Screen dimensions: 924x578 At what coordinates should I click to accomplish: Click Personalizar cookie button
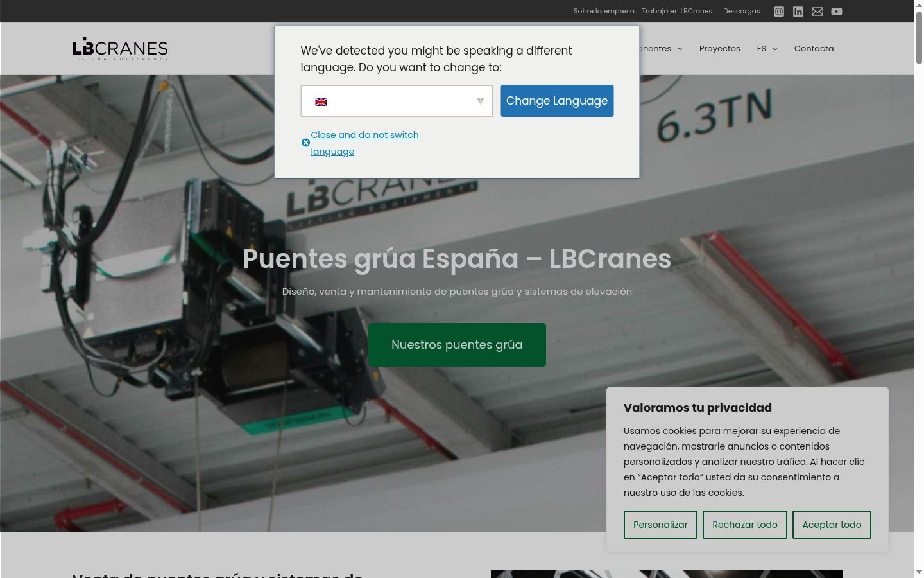pos(660,525)
